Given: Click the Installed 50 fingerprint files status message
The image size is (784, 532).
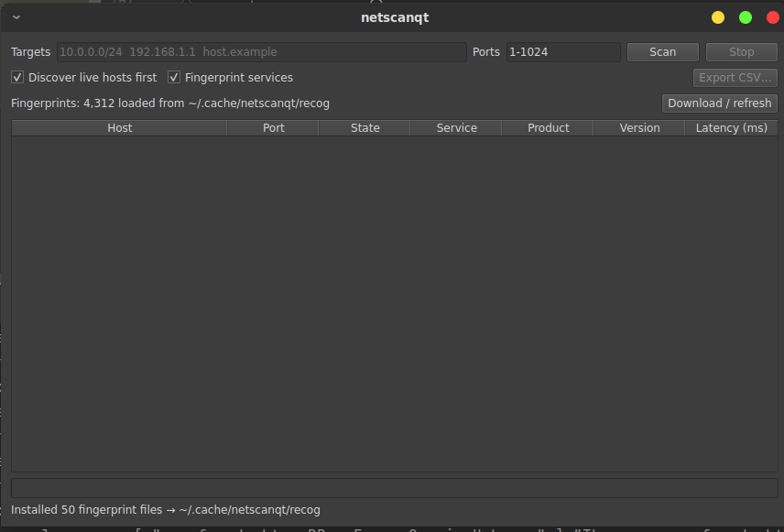Looking at the screenshot, I should pos(166,510).
